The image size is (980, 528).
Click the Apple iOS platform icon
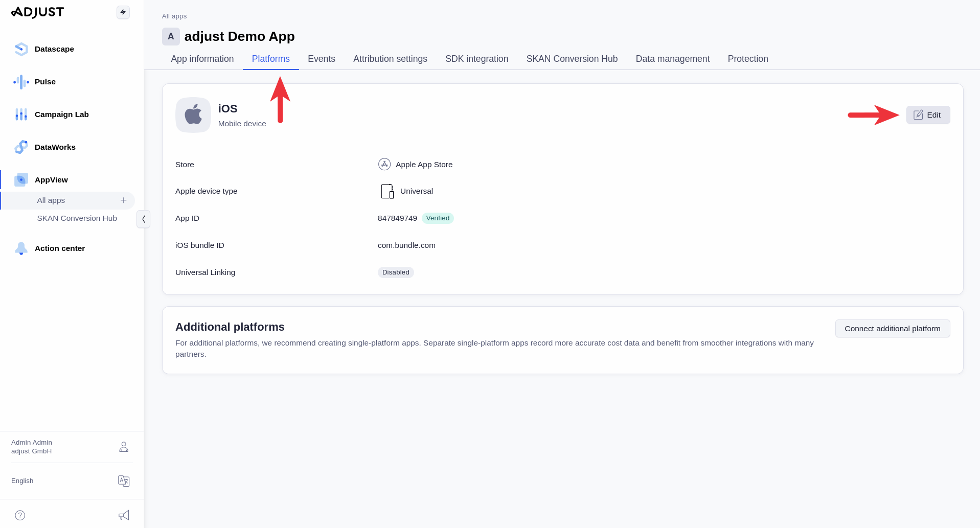[193, 115]
